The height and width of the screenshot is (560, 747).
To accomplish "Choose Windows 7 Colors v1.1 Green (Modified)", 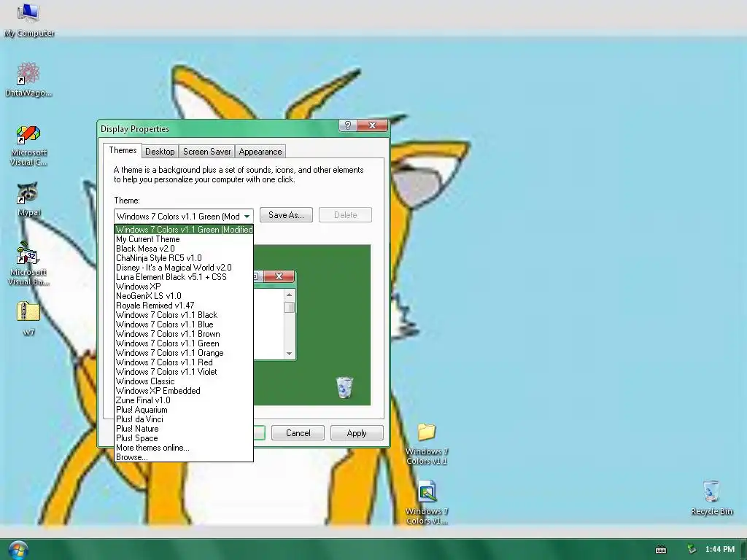I will (184, 230).
